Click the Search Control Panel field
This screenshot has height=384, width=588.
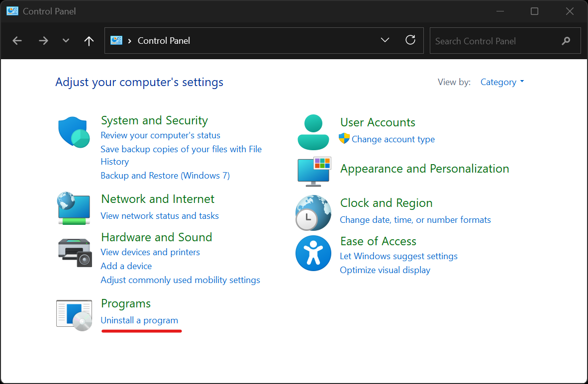click(x=495, y=41)
